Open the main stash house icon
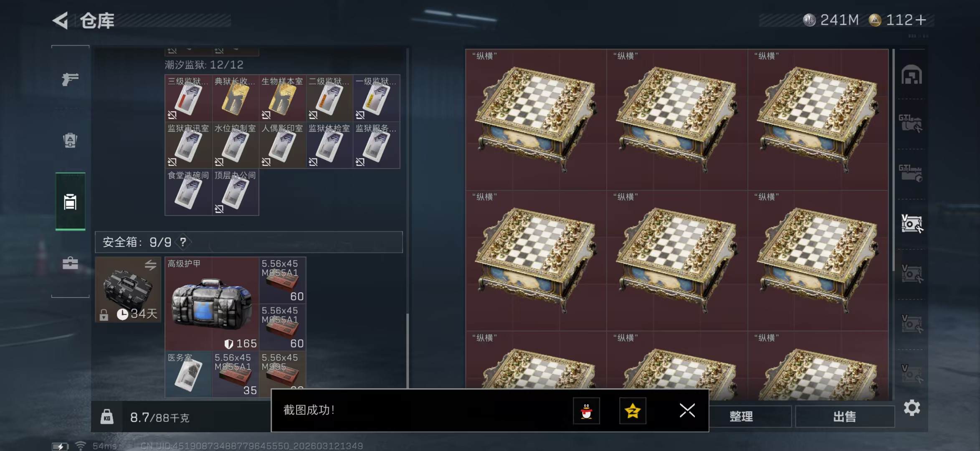The width and height of the screenshot is (980, 451). click(912, 75)
